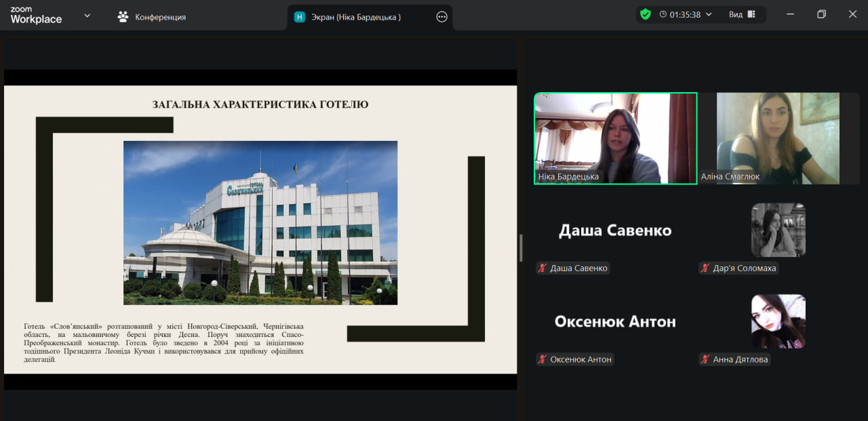Click the divider handle between screen and gallery
This screenshot has height=421, width=868.
pos(521,247)
